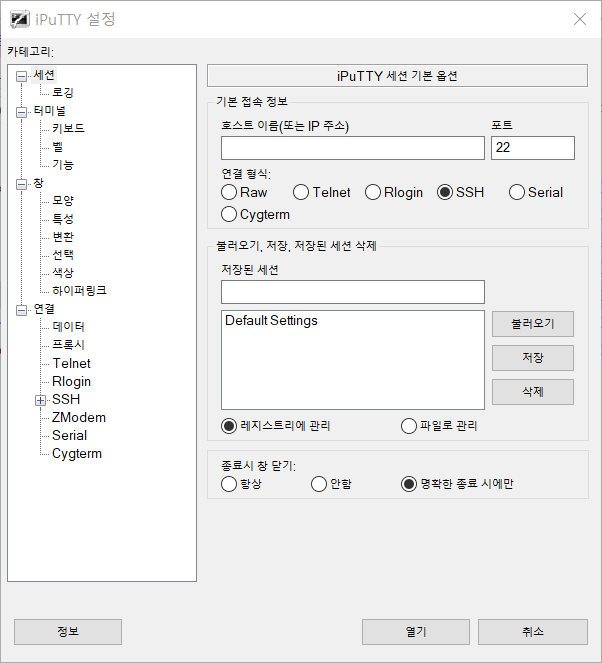The height and width of the screenshot is (663, 602).
Task: Open the 로깅 category
Action: click(63, 93)
